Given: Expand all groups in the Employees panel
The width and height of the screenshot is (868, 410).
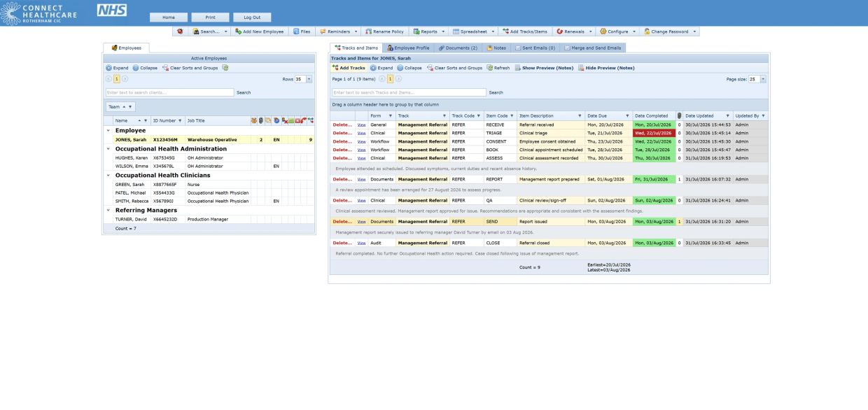Looking at the screenshot, I should 117,68.
